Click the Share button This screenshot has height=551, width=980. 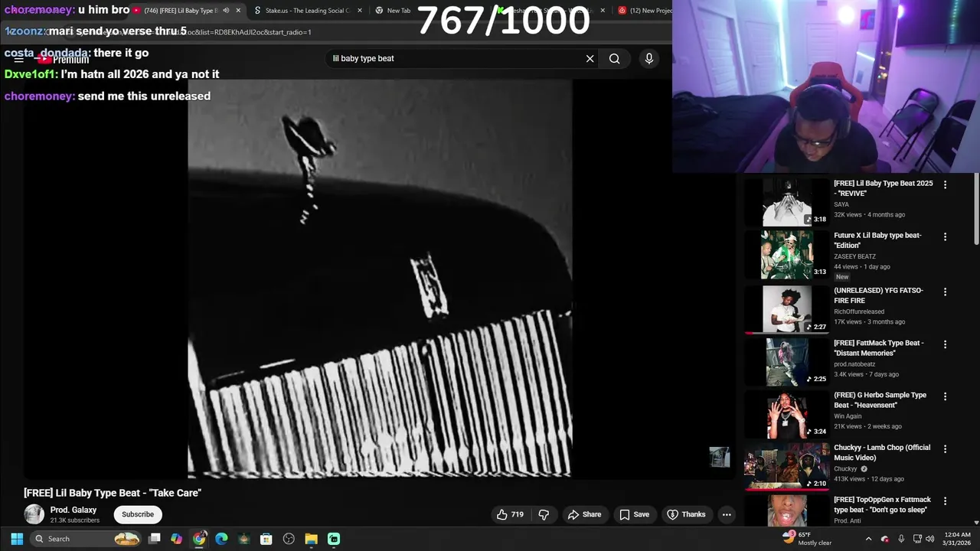[x=584, y=514]
